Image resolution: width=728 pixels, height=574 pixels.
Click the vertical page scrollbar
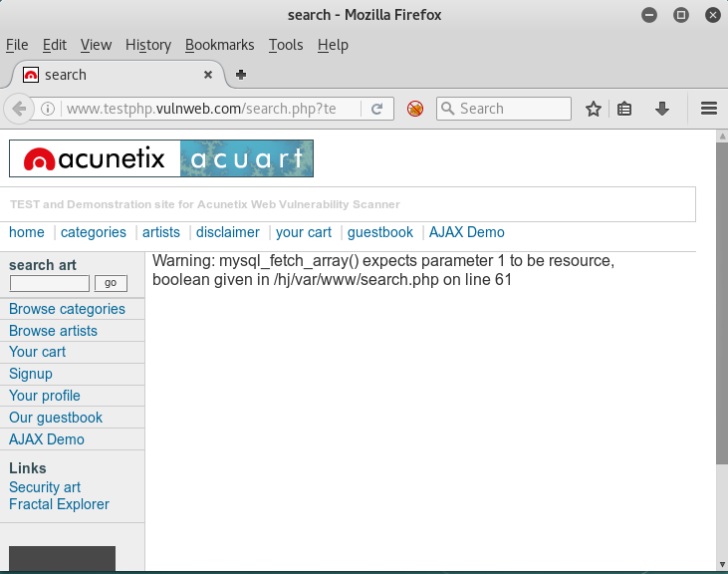click(x=721, y=299)
